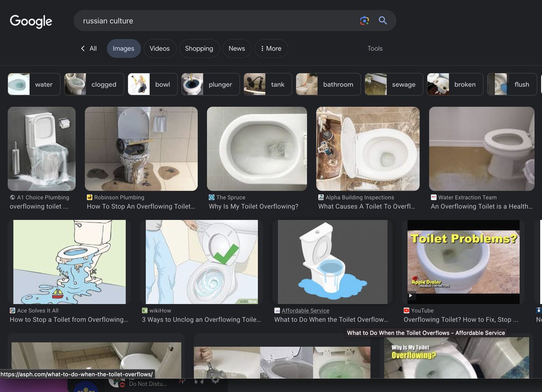Click the Affordable Service favicon

click(277, 311)
